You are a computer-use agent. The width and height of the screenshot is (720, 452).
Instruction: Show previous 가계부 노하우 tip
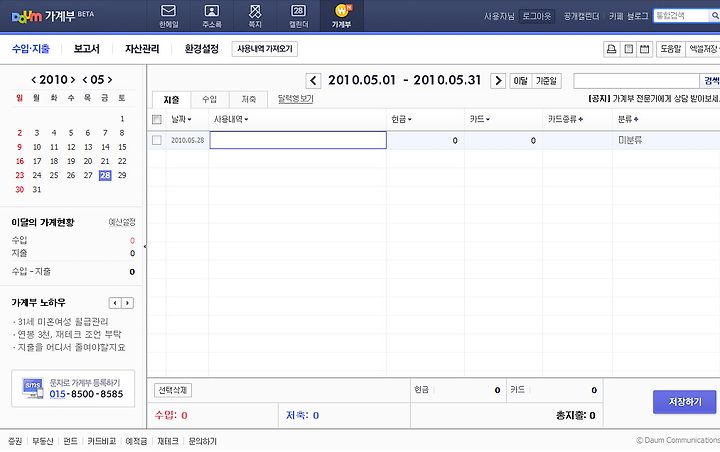coord(115,303)
